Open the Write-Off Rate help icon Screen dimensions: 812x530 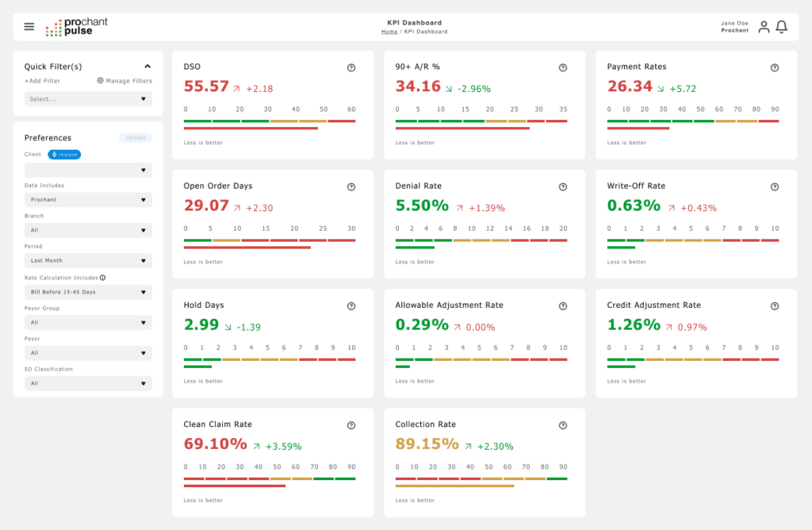(x=775, y=186)
